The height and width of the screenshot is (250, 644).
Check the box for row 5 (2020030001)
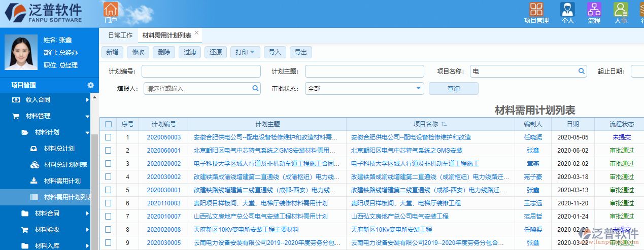click(108, 190)
